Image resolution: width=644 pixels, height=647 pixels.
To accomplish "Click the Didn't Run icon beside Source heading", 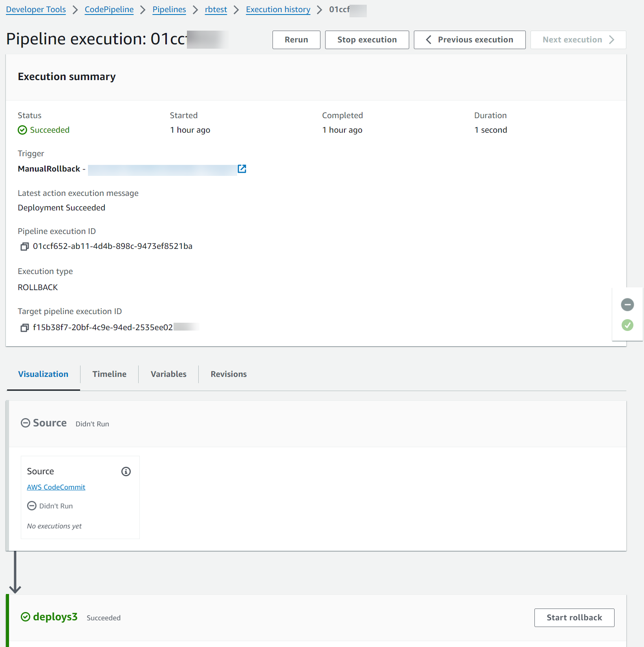I will [x=25, y=423].
